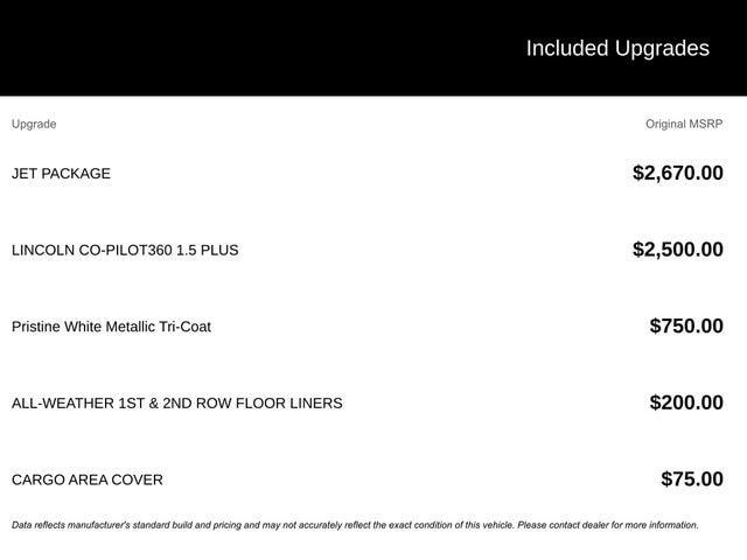Screen dimensions: 747x560
Task: Click the Original MSRP column header
Action: click(684, 124)
